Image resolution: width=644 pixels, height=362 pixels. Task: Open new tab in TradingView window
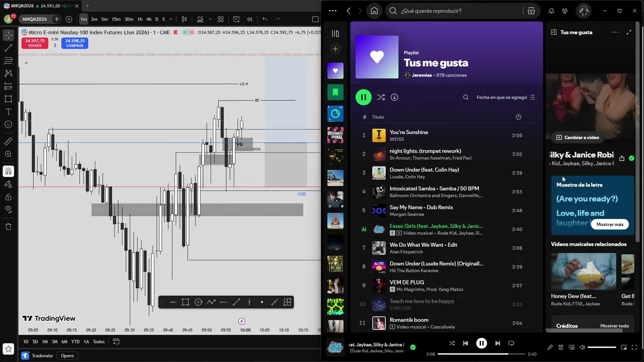point(87,6)
